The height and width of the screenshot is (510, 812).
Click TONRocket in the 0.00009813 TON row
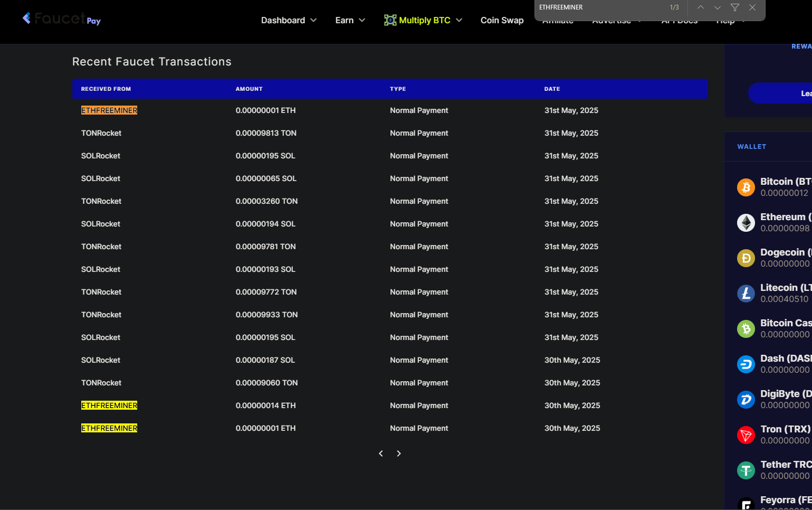pos(101,133)
